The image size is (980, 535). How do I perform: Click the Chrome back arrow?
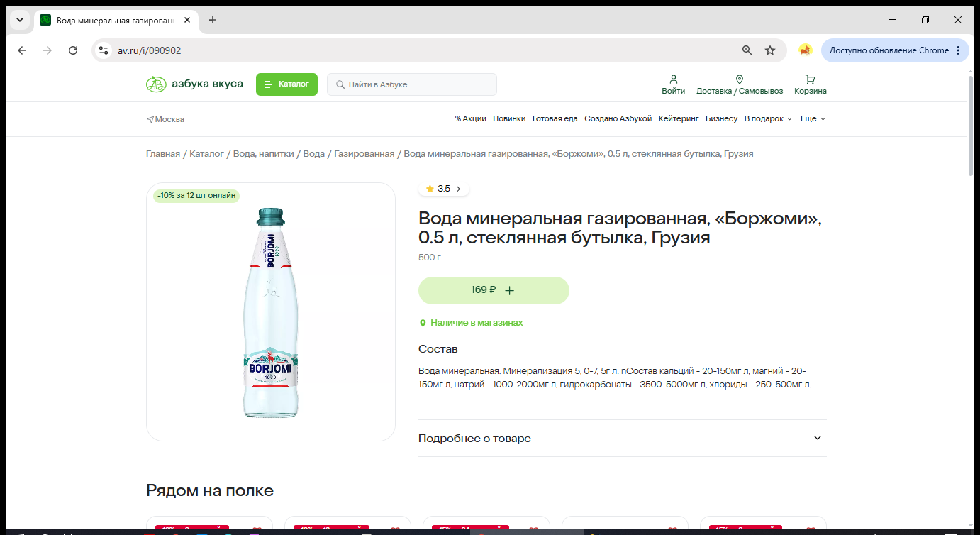coord(22,50)
